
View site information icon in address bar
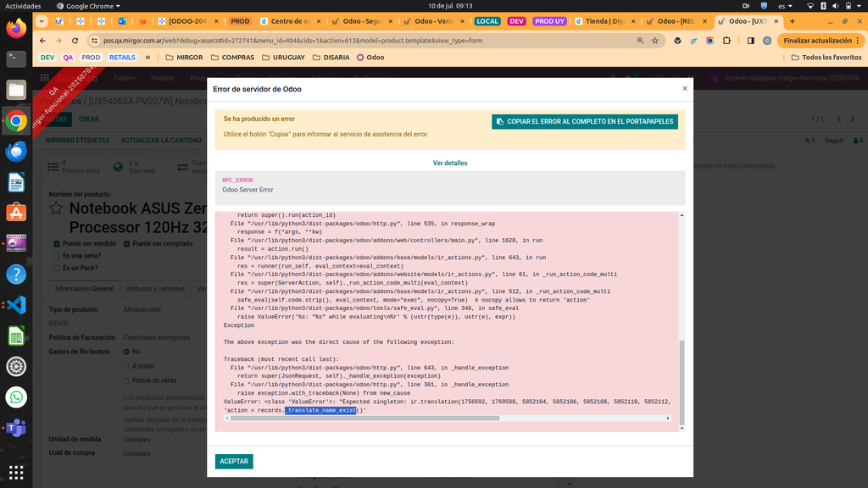[94, 41]
